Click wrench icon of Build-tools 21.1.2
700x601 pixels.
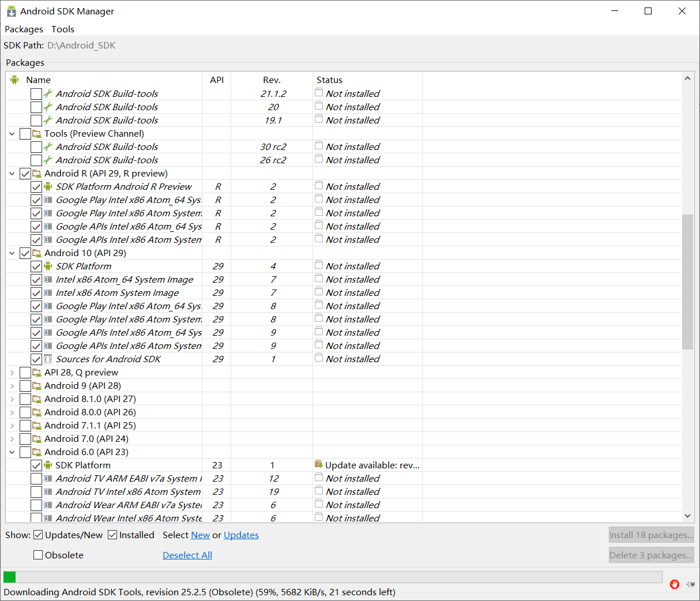tap(48, 93)
